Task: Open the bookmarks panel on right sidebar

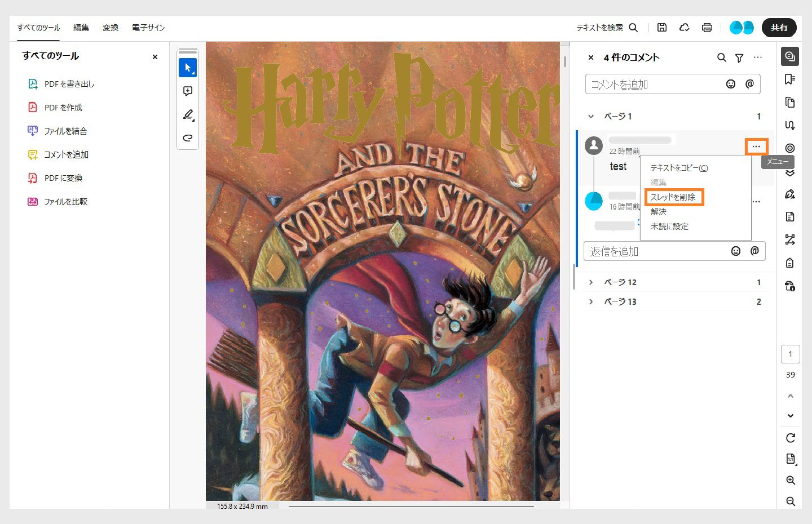Action: tap(789, 79)
